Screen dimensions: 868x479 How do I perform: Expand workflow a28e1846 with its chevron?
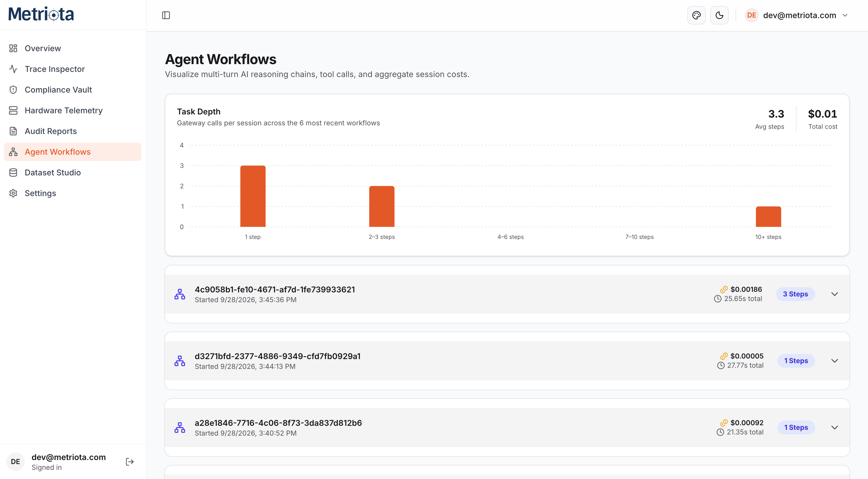click(834, 427)
